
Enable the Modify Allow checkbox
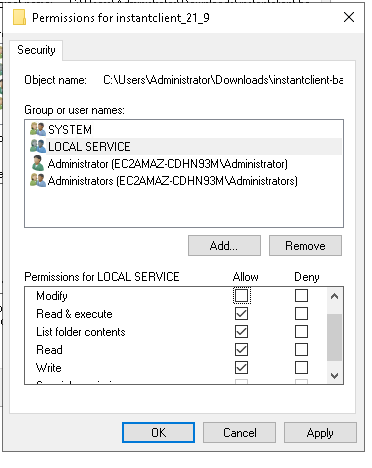pos(241,295)
